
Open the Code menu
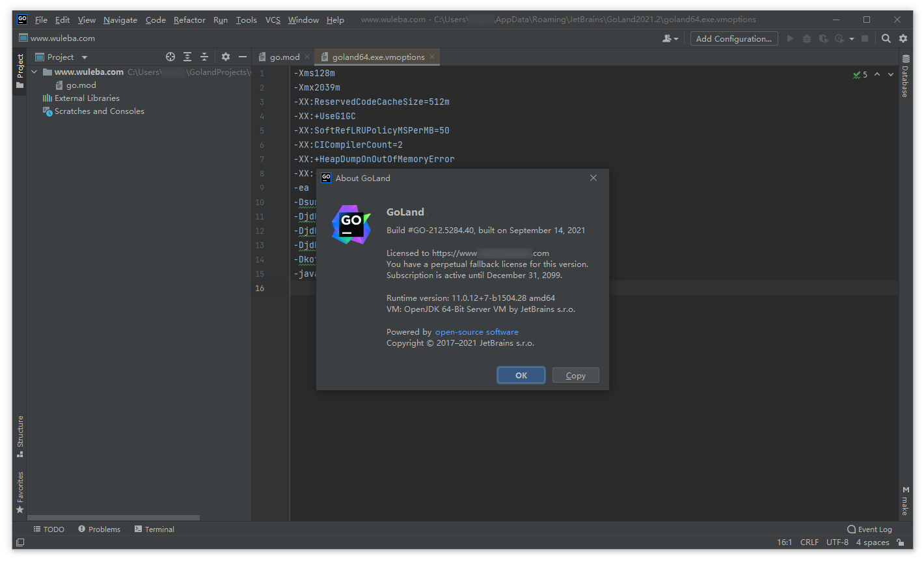click(x=156, y=20)
